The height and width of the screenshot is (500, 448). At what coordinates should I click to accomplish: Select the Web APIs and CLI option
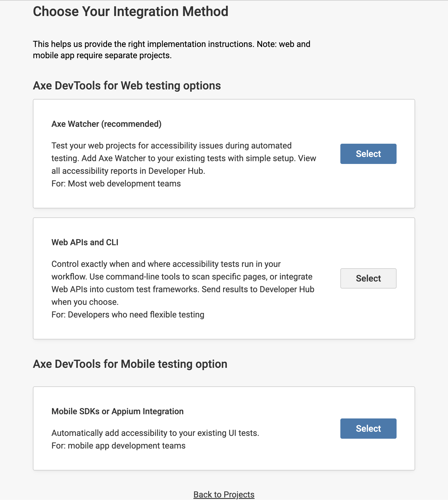[368, 278]
